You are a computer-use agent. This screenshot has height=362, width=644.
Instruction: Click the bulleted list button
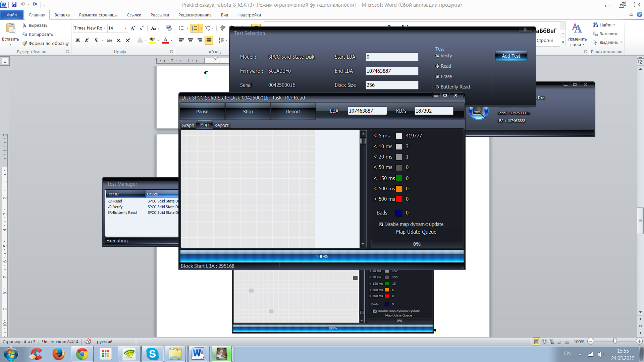[x=181, y=28]
